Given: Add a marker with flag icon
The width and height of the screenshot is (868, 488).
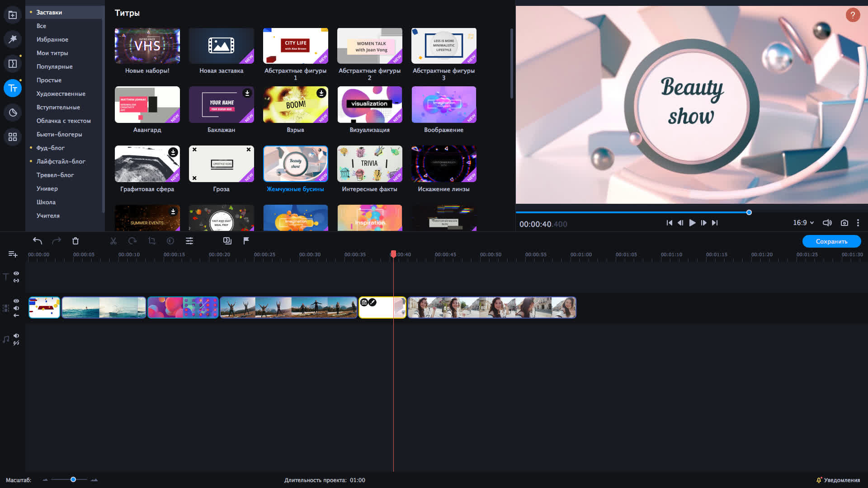Looking at the screenshot, I should click(x=246, y=241).
